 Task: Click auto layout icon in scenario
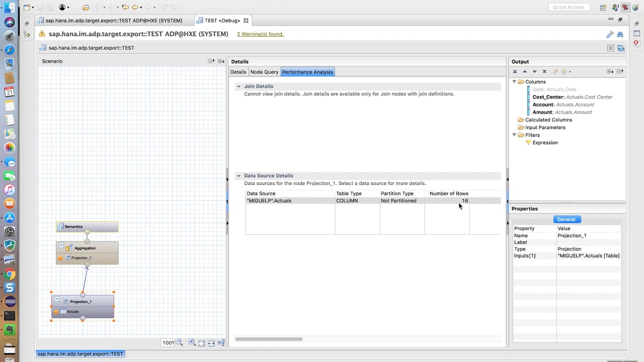pyautogui.click(x=220, y=343)
